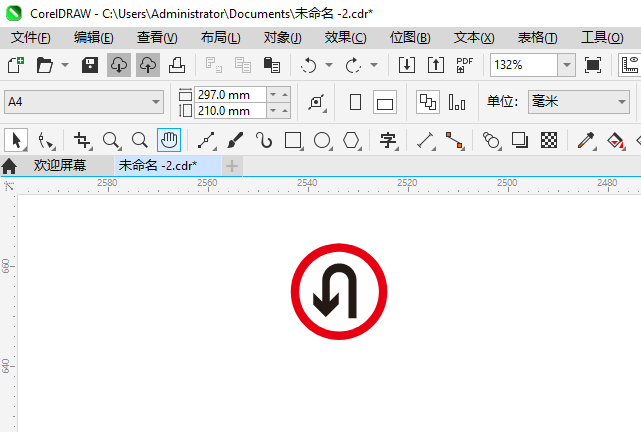641x432 pixels.
Task: Select the Pick tool arrow
Action: pos(16,141)
